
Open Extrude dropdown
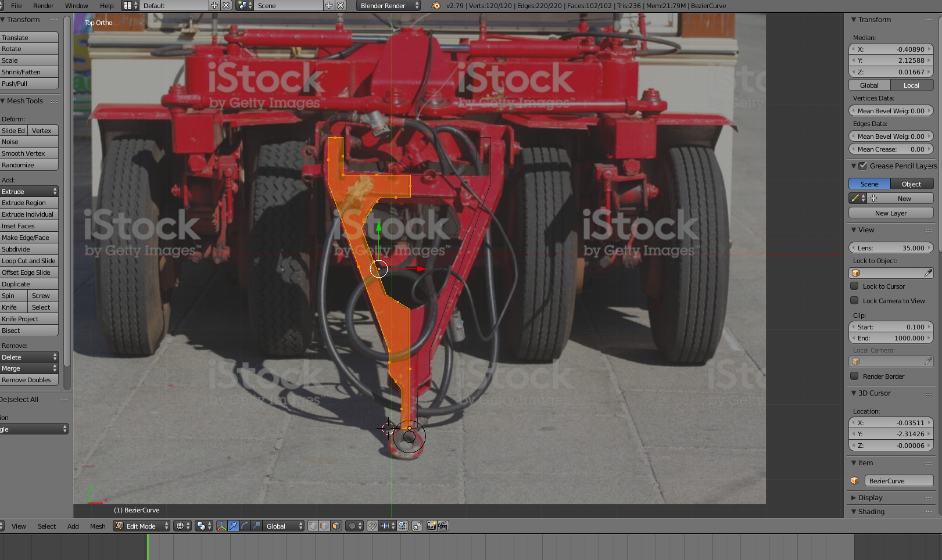click(x=29, y=191)
